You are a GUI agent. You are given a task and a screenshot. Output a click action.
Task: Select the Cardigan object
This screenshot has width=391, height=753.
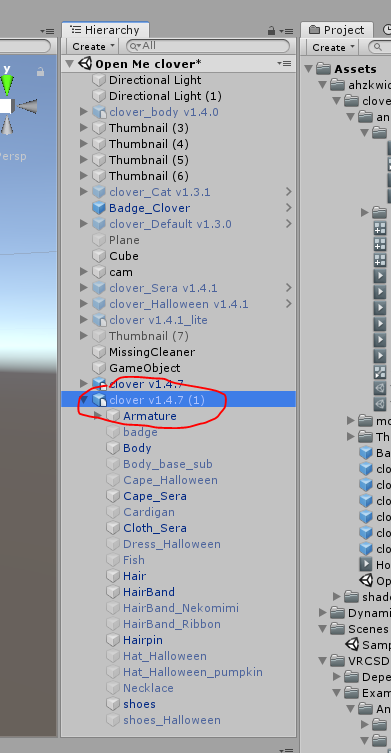pos(149,512)
